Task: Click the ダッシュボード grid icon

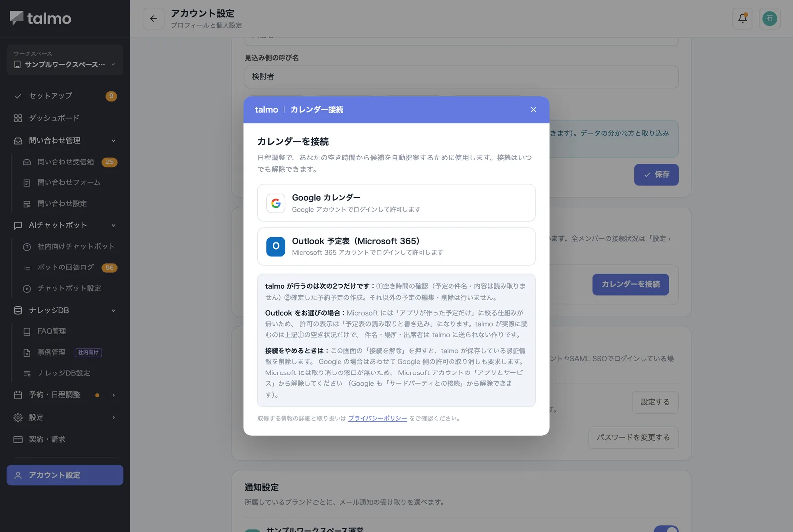Action: coord(18,118)
